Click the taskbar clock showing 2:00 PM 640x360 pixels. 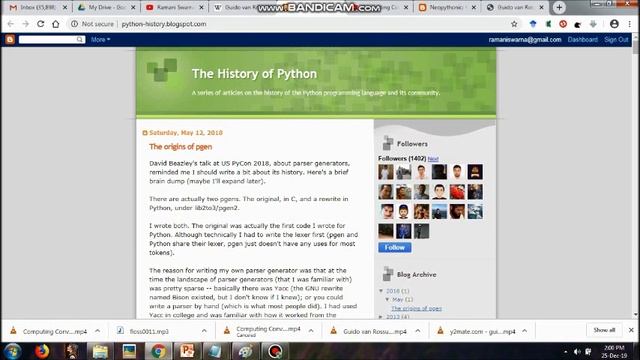pos(614,351)
